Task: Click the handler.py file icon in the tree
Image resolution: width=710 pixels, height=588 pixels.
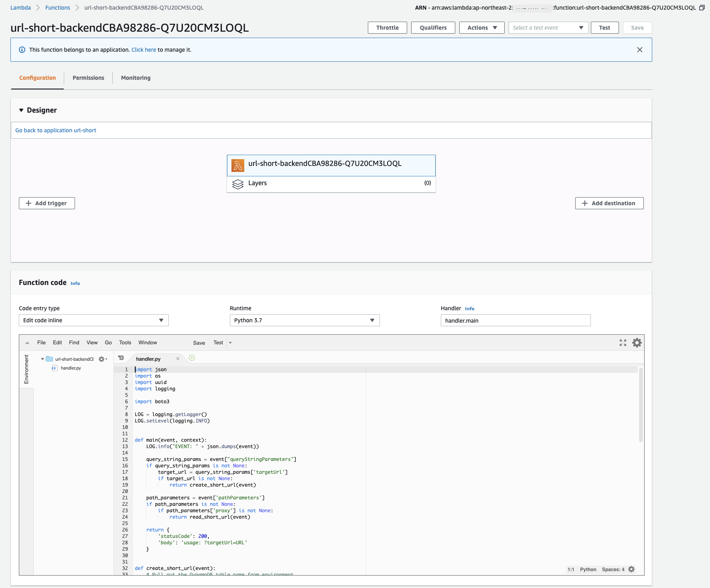Action: point(55,368)
